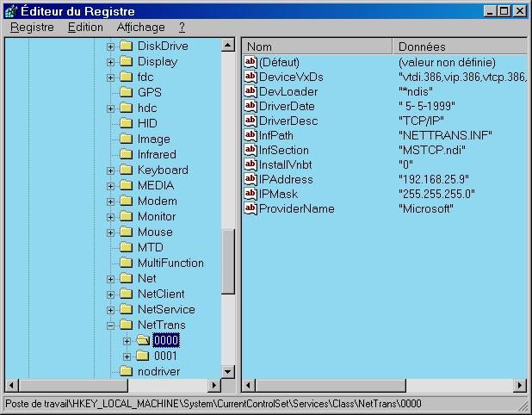Click the HID folder icon
The height and width of the screenshot is (415, 532).
pos(127,123)
